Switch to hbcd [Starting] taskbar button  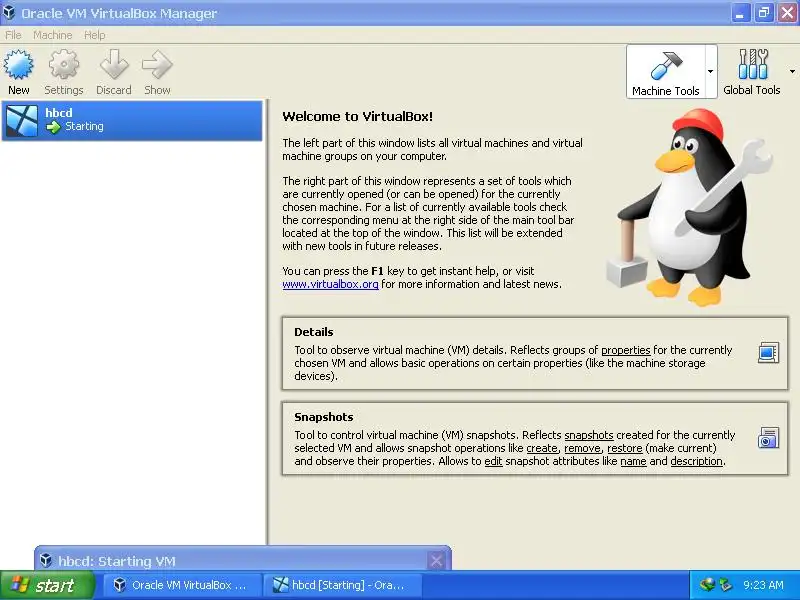tap(343, 585)
